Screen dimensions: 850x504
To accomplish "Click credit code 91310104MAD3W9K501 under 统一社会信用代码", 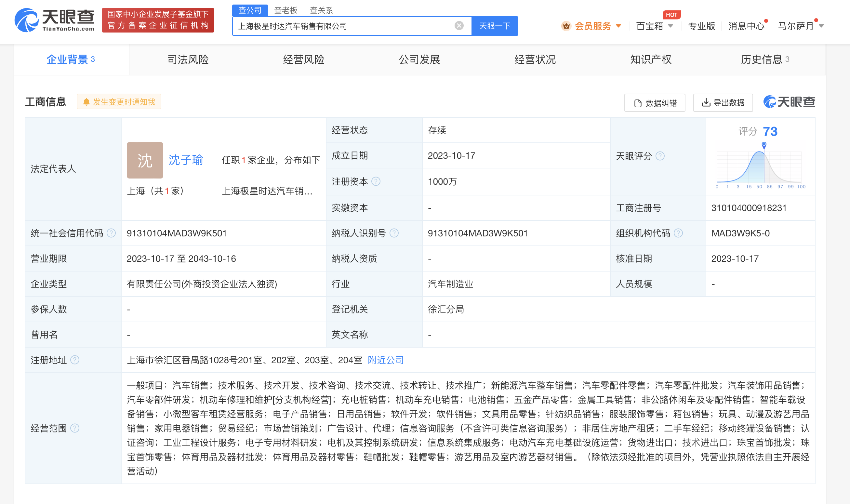I will [177, 233].
